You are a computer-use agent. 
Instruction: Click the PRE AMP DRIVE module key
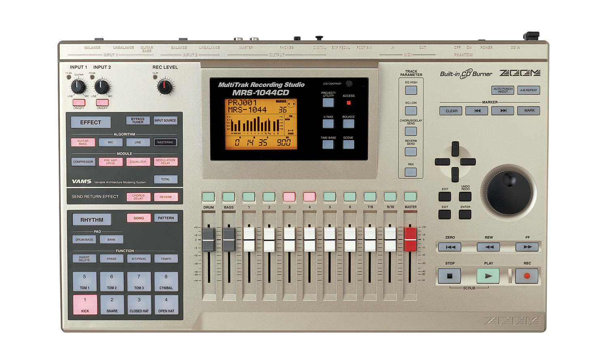[110, 162]
